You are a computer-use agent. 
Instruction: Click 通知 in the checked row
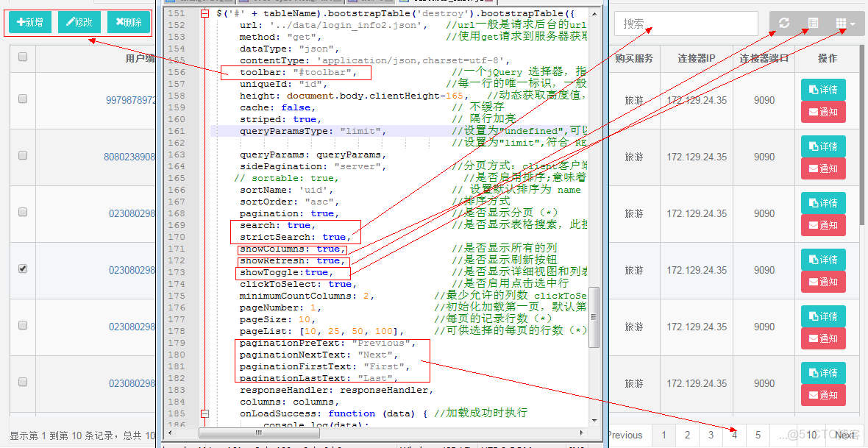823,282
